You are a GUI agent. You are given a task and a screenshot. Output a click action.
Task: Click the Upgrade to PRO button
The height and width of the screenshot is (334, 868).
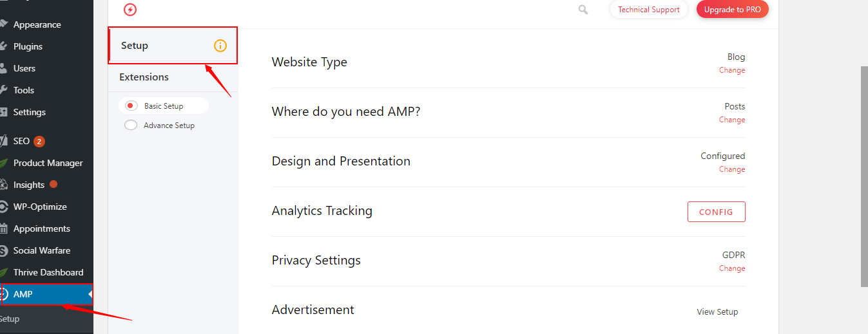(732, 10)
